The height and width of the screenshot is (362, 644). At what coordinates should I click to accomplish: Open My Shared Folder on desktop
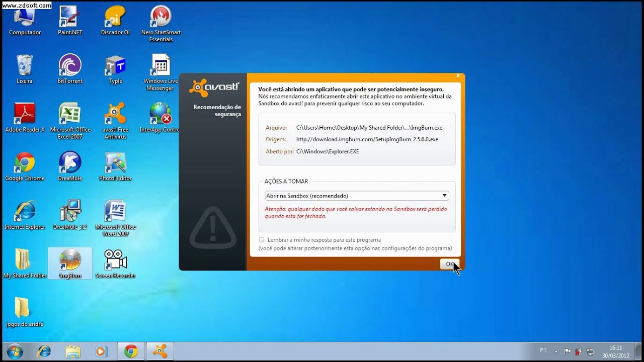pyautogui.click(x=25, y=263)
